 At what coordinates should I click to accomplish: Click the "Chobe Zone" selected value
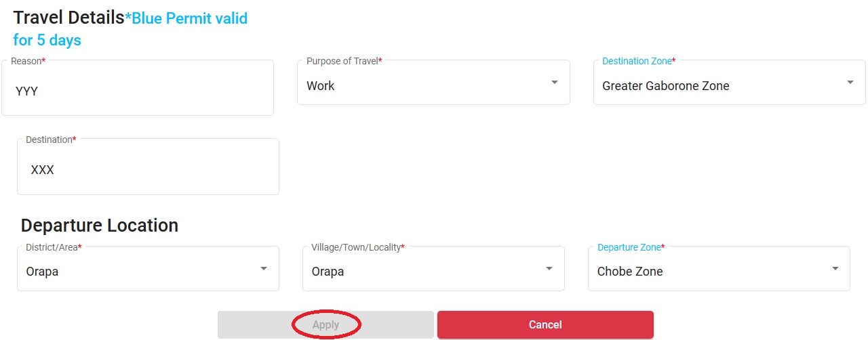pyautogui.click(x=630, y=272)
